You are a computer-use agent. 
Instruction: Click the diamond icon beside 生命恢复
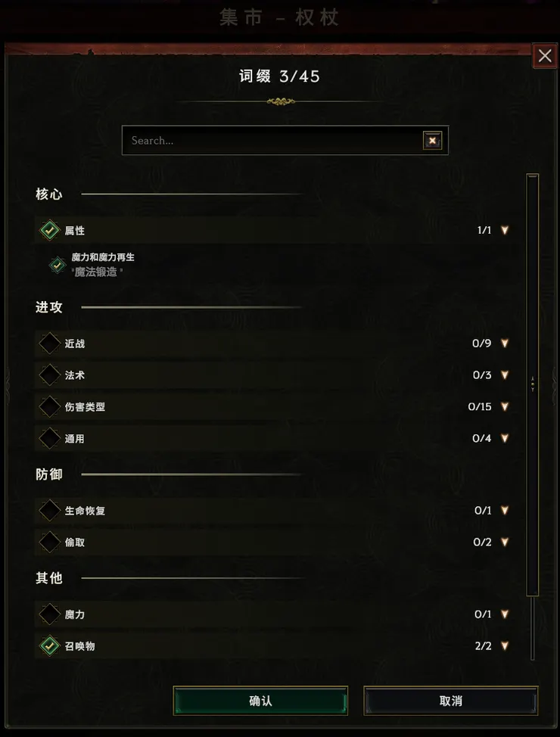(49, 509)
